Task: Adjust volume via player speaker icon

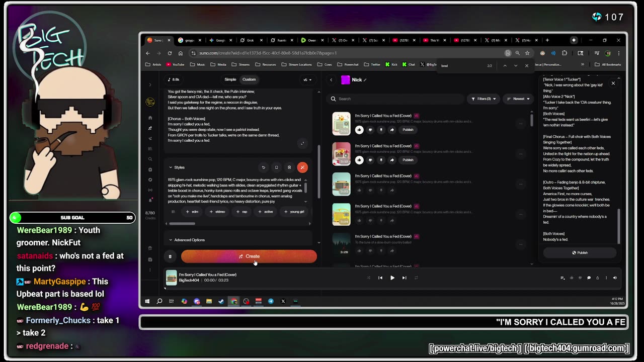Action: tap(614, 278)
